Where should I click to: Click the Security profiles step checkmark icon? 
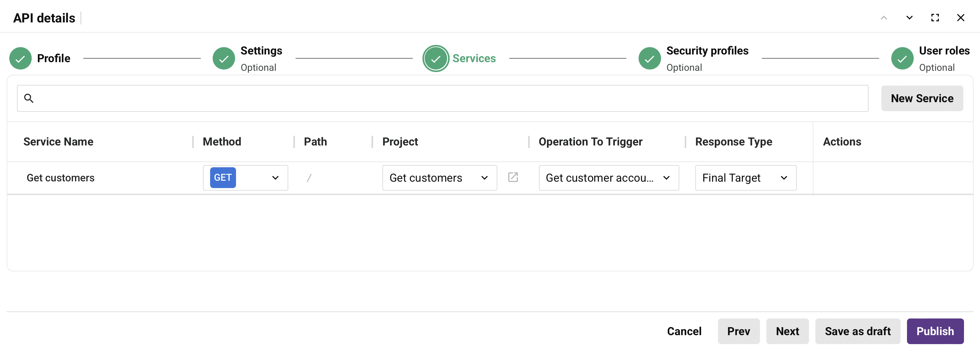pyautogui.click(x=649, y=58)
